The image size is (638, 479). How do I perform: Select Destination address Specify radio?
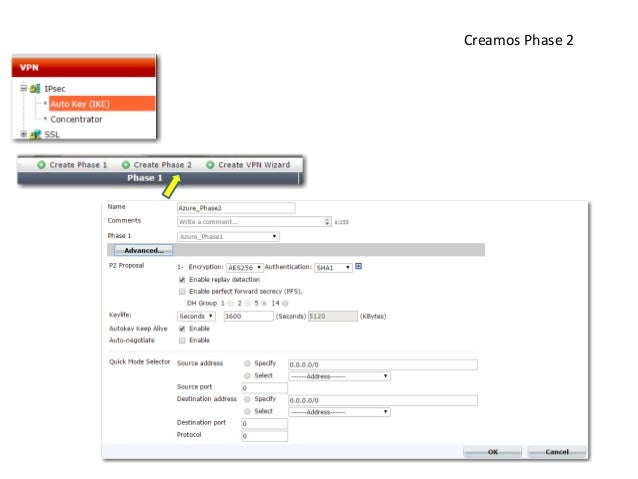pos(247,399)
